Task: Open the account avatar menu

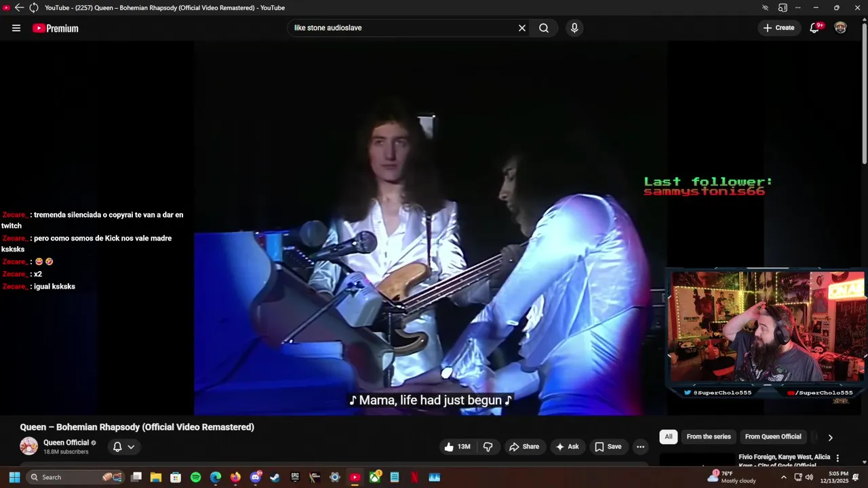Action: pyautogui.click(x=840, y=28)
